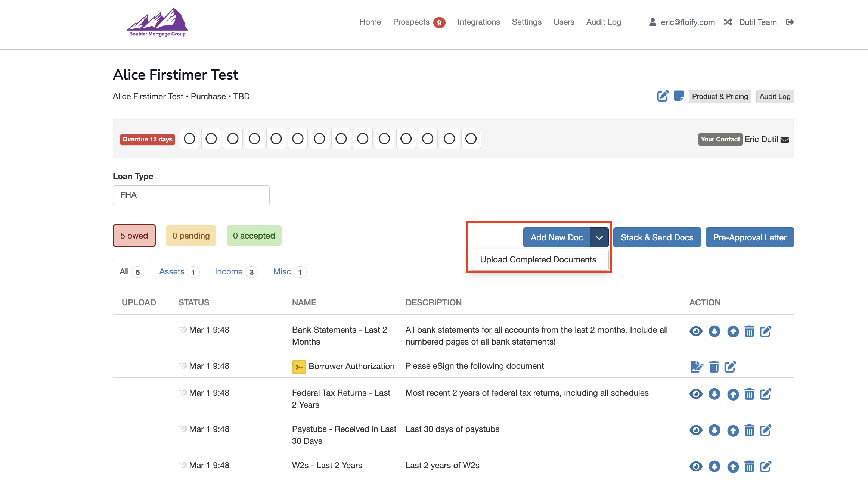Open the Loan Type FHA selector
This screenshot has height=498, width=868.
(191, 195)
